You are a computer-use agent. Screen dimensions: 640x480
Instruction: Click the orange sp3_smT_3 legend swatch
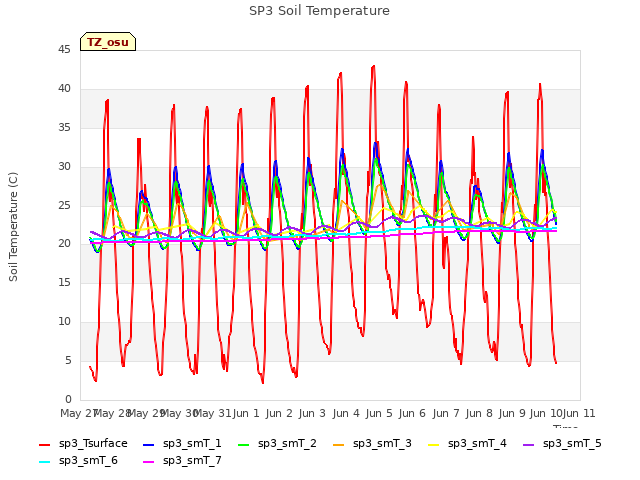point(339,444)
